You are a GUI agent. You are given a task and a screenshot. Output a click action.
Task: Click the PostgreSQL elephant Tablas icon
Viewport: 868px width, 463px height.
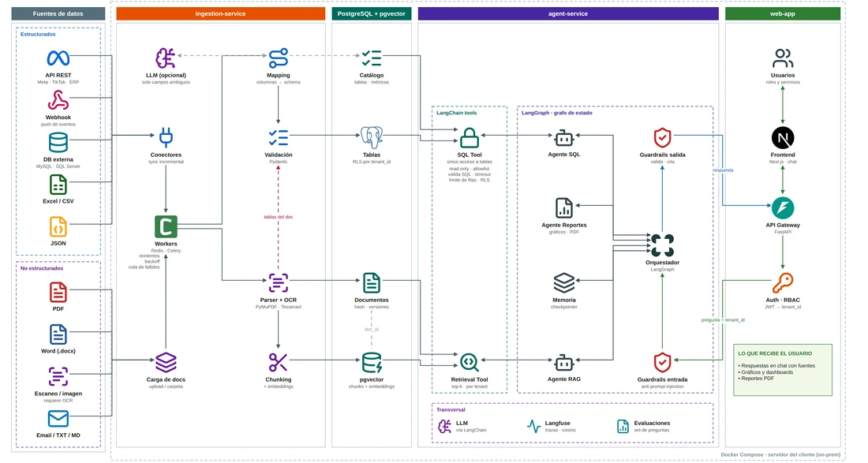372,137
